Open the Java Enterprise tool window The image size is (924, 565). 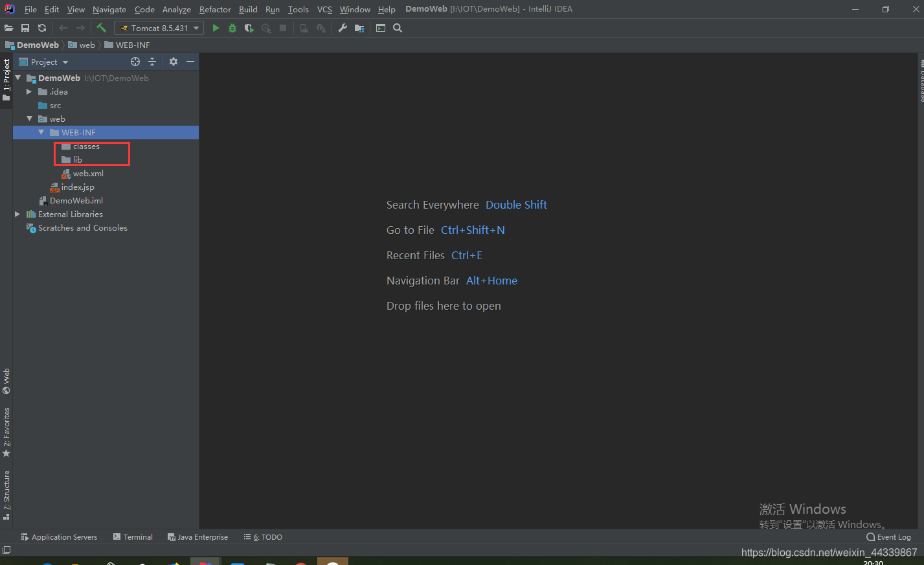click(197, 537)
